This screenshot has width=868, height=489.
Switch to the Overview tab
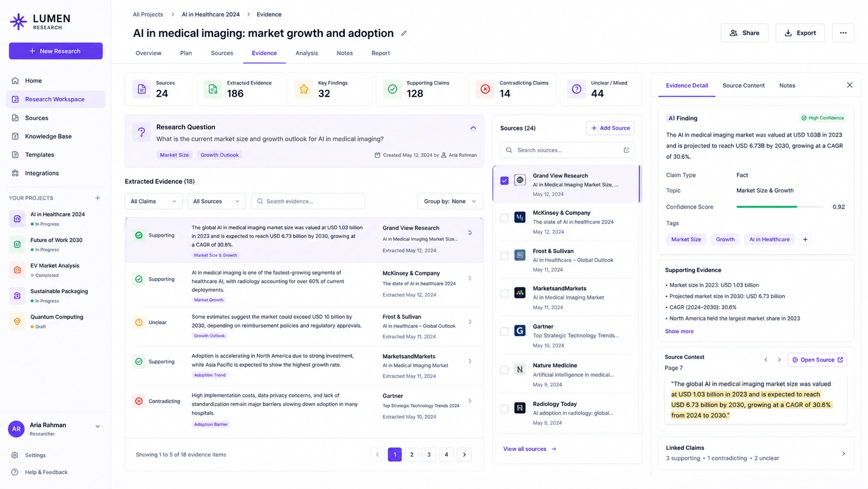point(148,53)
